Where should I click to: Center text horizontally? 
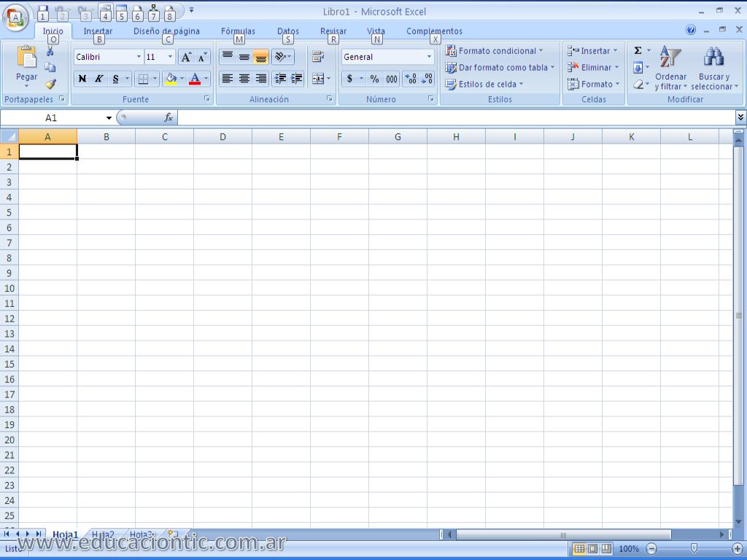[244, 79]
